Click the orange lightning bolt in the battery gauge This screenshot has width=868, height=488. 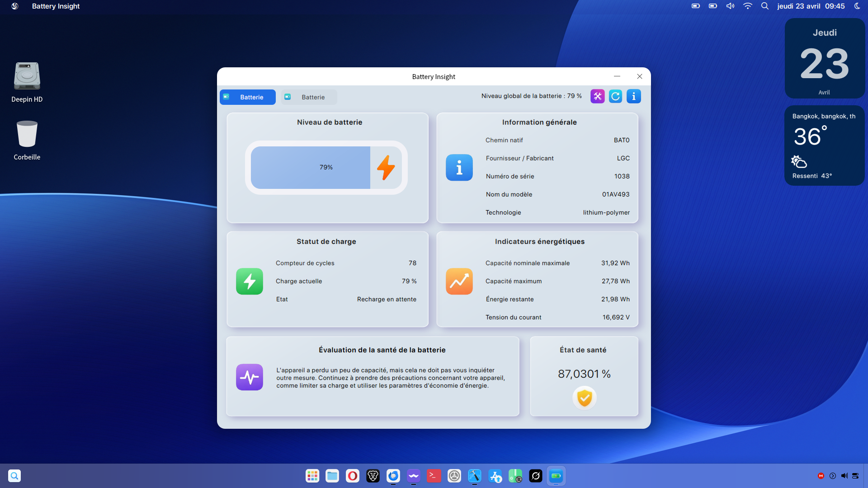pyautogui.click(x=386, y=168)
